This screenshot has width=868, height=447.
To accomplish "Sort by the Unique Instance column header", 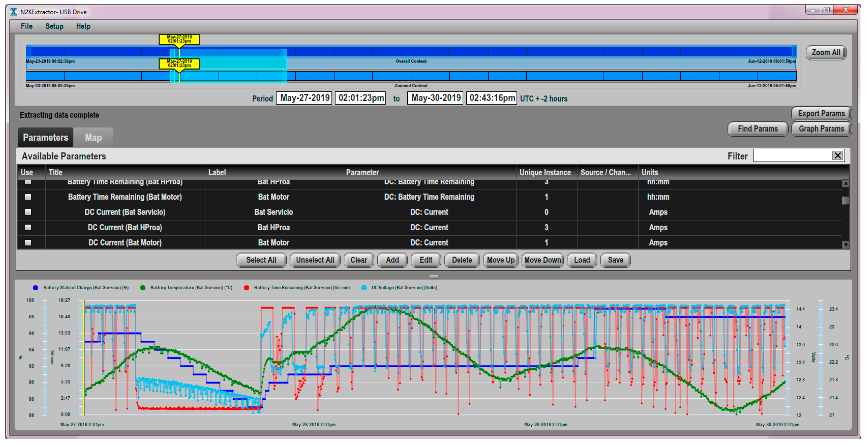I will 545,172.
